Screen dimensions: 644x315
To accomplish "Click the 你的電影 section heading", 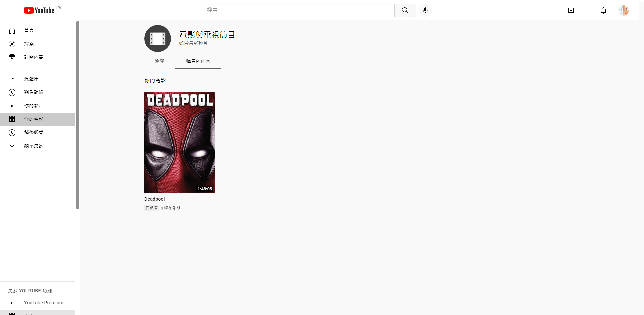I will (x=155, y=80).
